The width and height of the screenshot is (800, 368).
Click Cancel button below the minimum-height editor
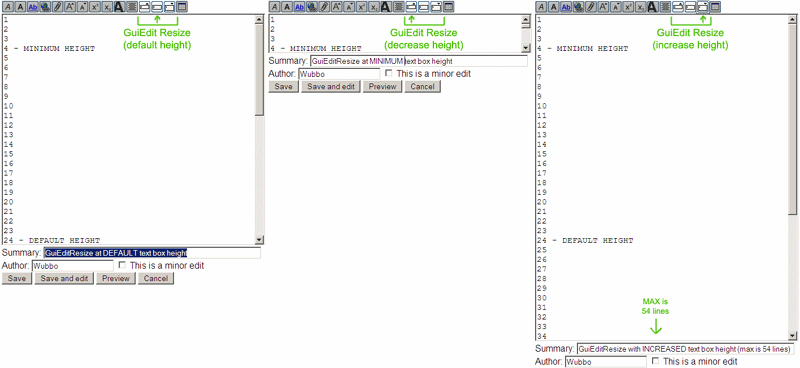(422, 87)
